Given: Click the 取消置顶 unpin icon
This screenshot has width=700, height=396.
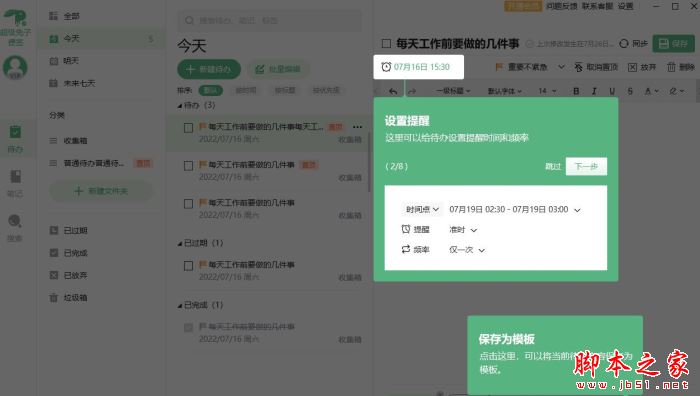Looking at the screenshot, I should (578, 67).
